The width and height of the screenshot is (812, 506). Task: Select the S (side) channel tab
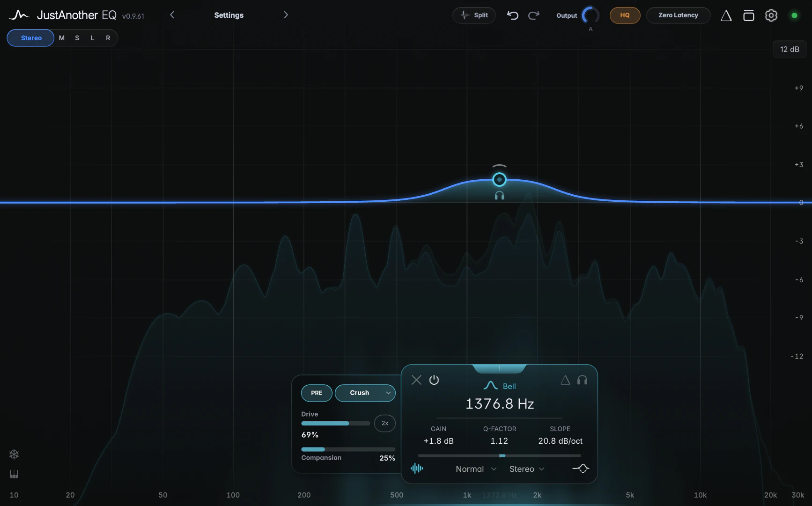[x=77, y=38]
